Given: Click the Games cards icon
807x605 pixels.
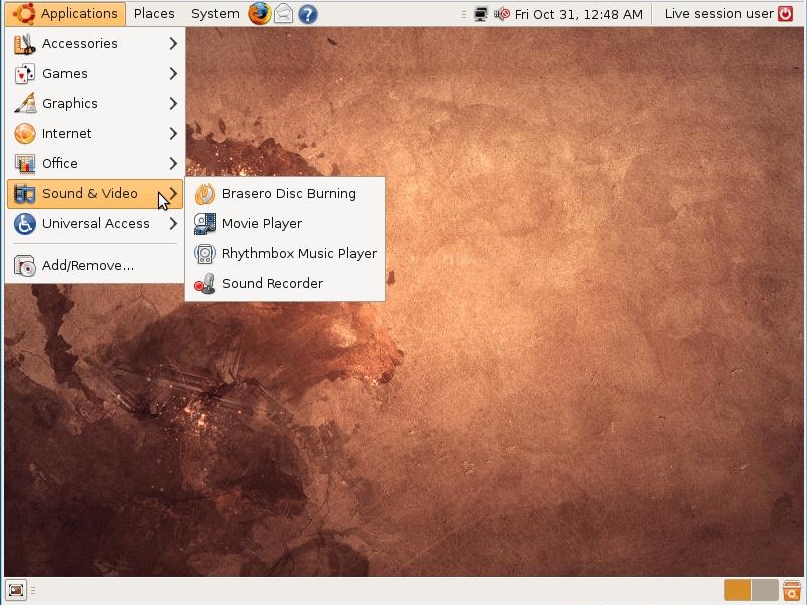Looking at the screenshot, I should pyautogui.click(x=25, y=74).
